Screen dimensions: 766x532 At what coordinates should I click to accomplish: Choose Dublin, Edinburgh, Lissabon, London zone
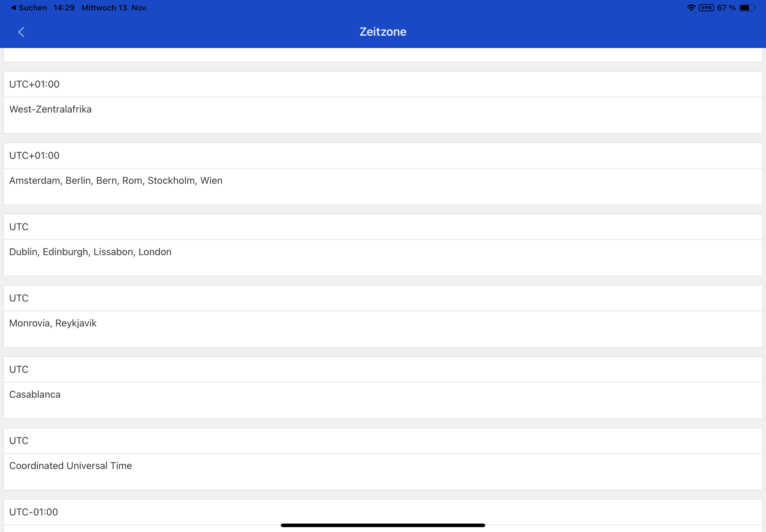pos(90,252)
